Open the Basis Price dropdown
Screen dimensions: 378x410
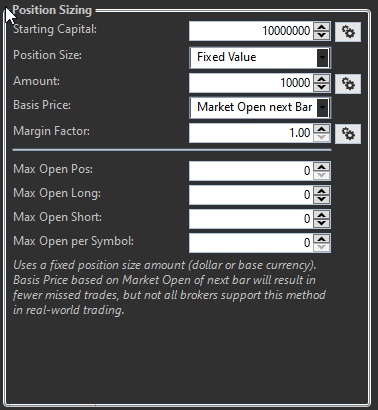(x=322, y=108)
